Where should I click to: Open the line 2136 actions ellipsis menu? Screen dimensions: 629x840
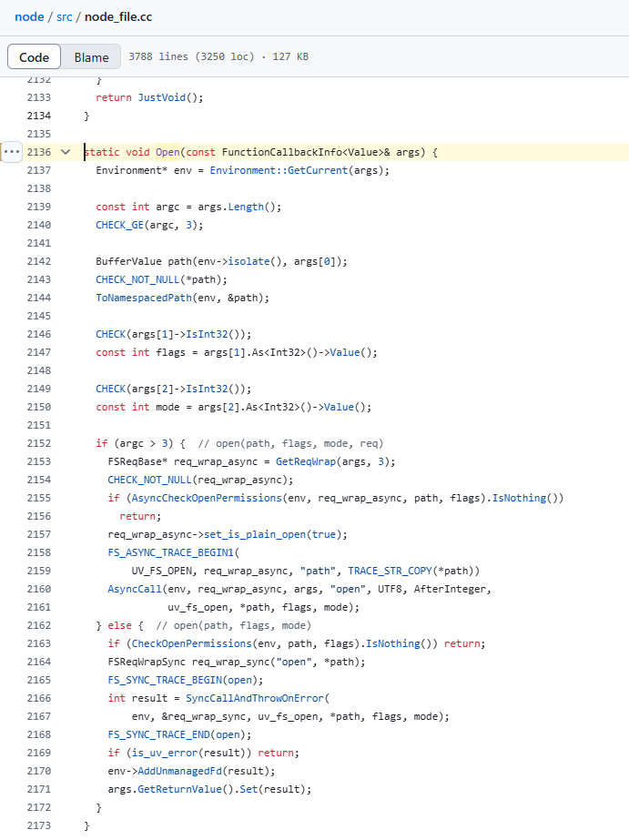click(11, 152)
